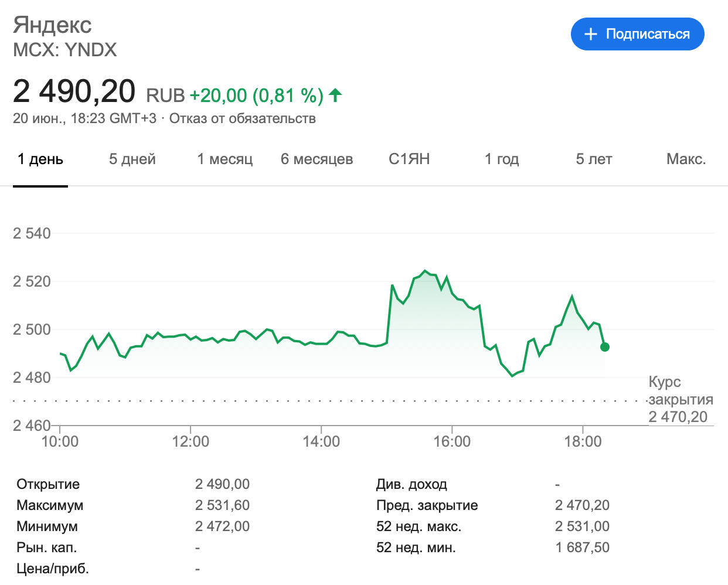Click the 52 нед. мин. label

[x=416, y=547]
